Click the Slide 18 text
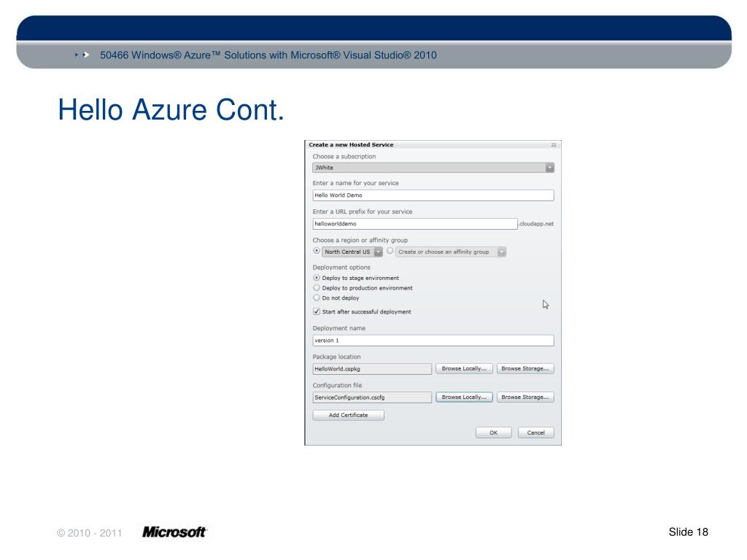Viewport: 747px width, 560px height. point(688,532)
